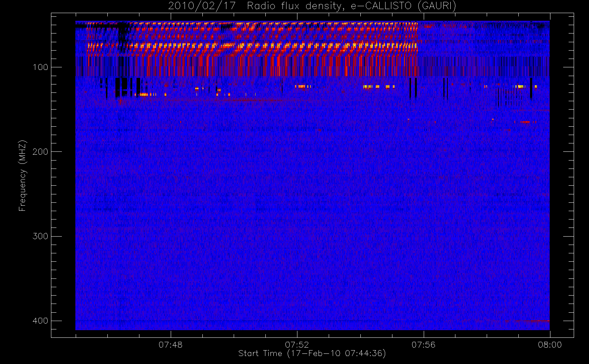Click the 07:56 time tick label

click(423, 345)
